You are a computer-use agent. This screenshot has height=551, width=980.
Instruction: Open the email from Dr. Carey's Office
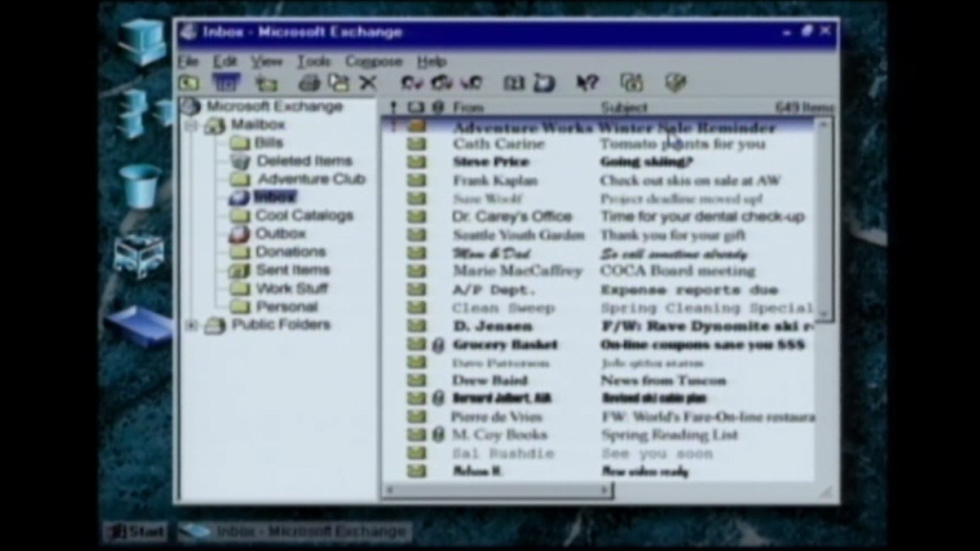point(511,217)
